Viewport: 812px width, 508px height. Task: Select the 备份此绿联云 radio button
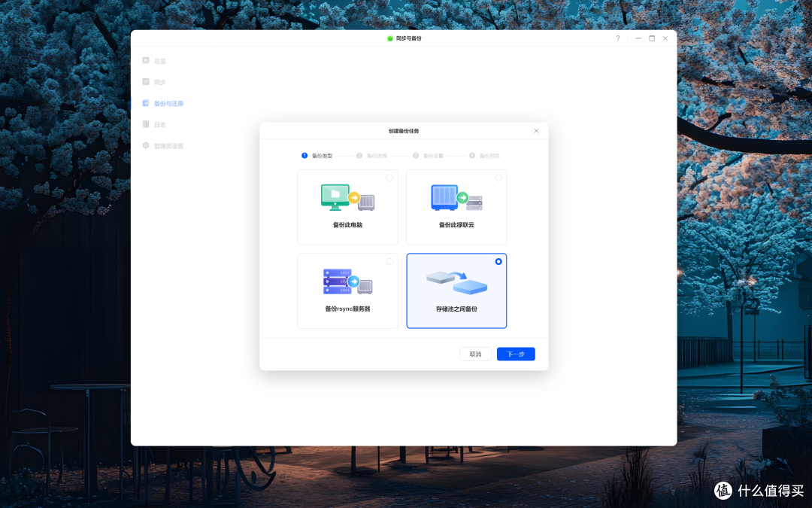(498, 178)
